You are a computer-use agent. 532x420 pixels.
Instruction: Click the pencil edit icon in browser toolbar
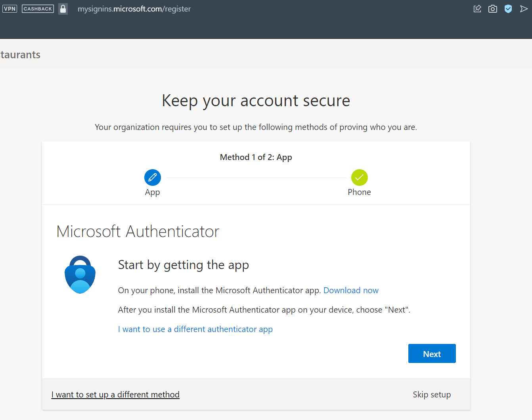[x=477, y=9]
